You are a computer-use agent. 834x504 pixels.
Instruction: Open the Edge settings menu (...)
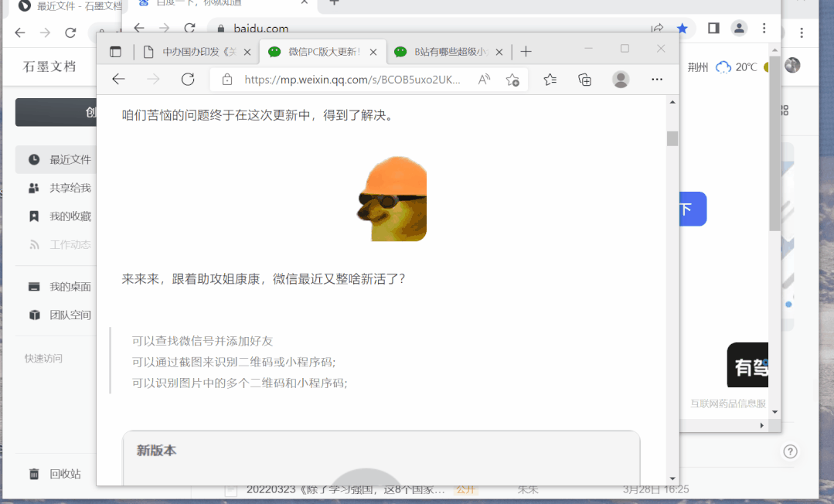pyautogui.click(x=657, y=80)
